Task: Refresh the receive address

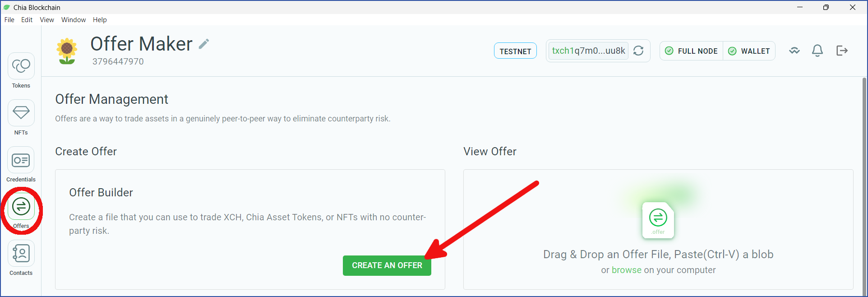Action: point(638,51)
